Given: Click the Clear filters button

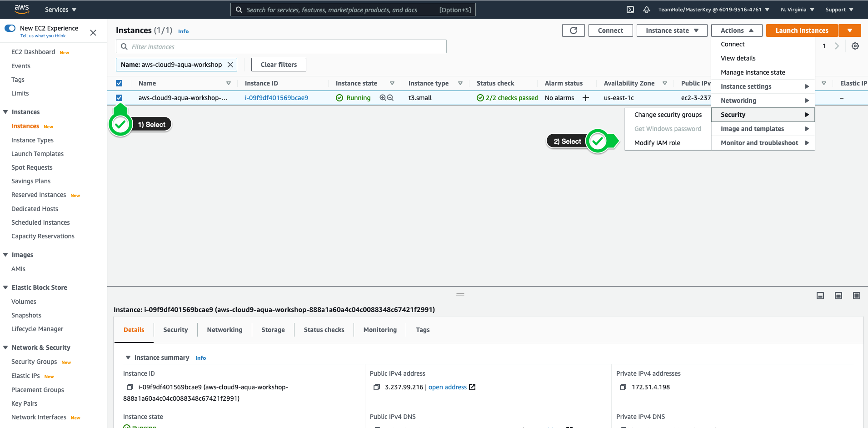Looking at the screenshot, I should [279, 65].
